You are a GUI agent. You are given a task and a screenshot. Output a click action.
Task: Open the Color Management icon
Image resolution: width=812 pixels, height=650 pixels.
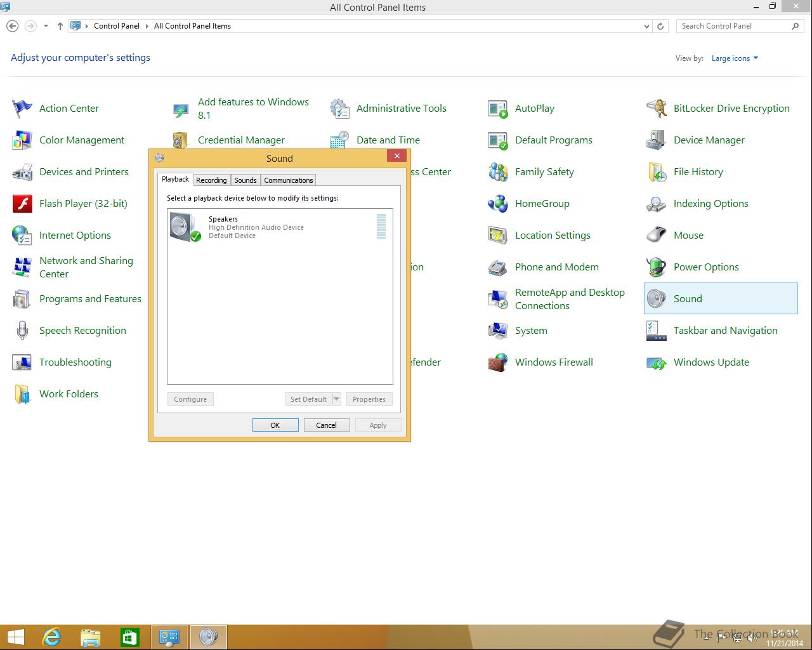(22, 140)
